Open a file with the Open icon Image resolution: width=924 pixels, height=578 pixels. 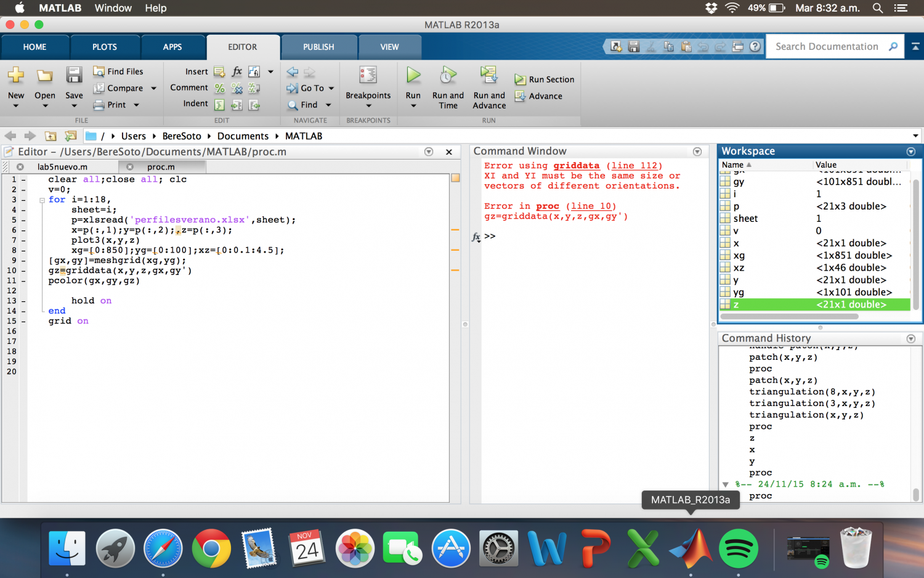pyautogui.click(x=44, y=76)
